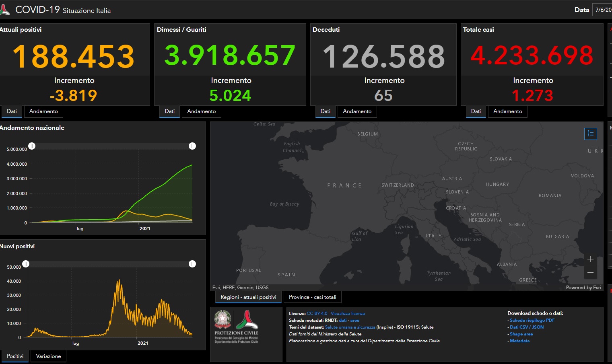
Task: Open the Schede riepilogo PDF link
Action: 532,320
